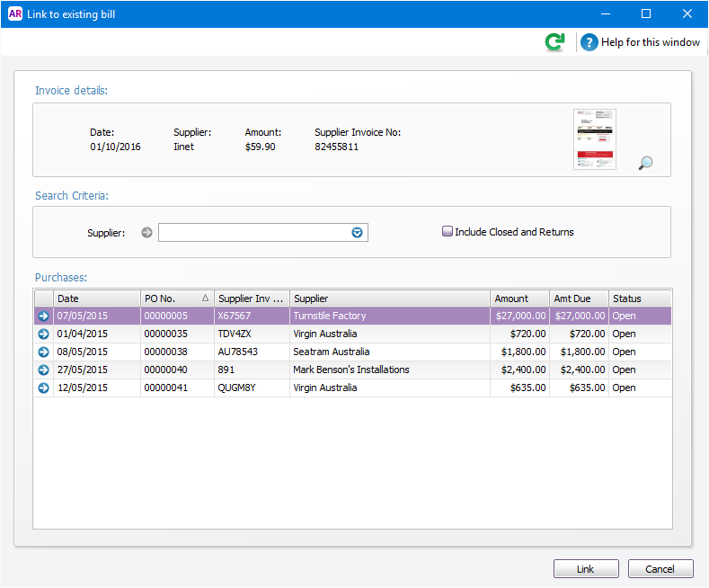
Task: Enable Include Closed and Returns checkbox
Action: 448,232
